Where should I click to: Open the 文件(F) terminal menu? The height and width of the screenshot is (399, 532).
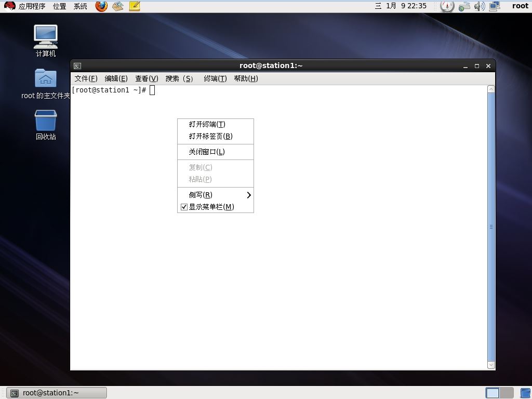click(x=86, y=79)
